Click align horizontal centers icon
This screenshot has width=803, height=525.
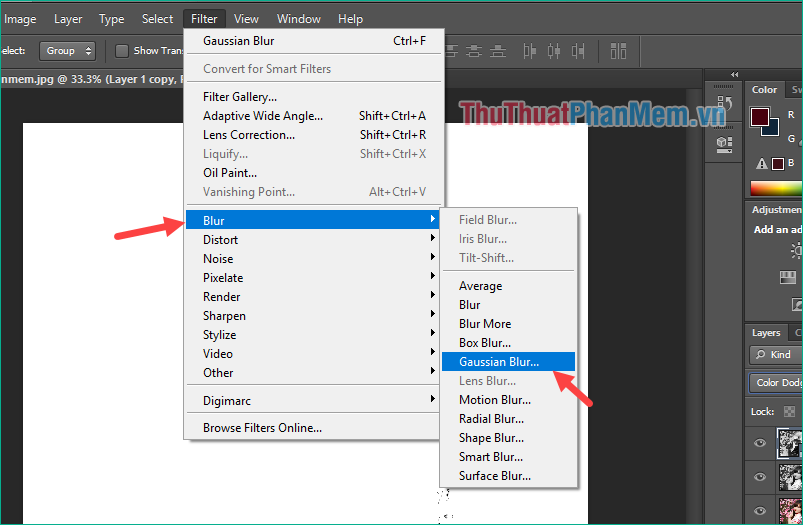554,51
